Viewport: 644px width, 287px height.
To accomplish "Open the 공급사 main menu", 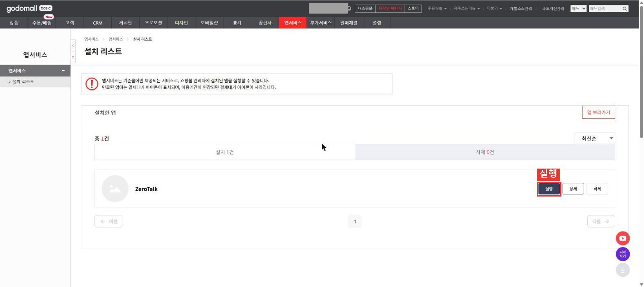I will (265, 23).
